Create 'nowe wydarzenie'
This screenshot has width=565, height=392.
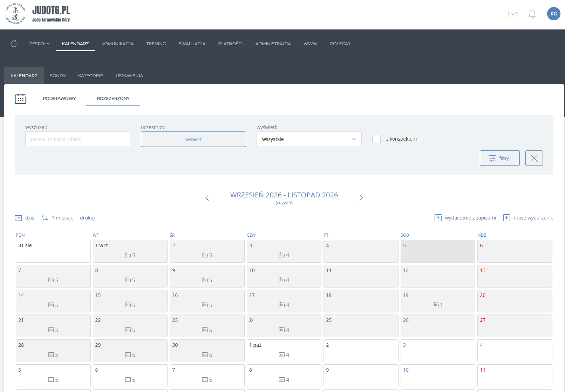[528, 218]
